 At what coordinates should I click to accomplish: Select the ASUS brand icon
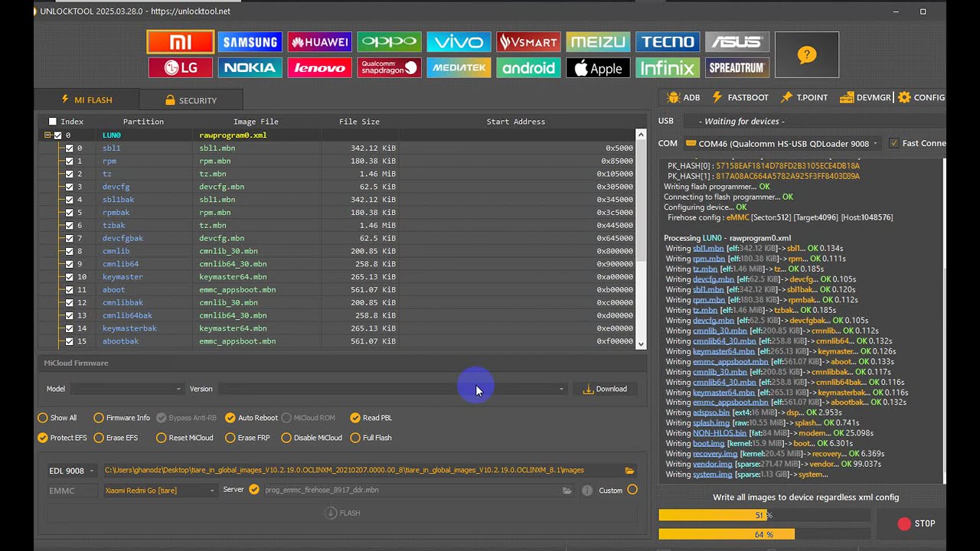[737, 42]
